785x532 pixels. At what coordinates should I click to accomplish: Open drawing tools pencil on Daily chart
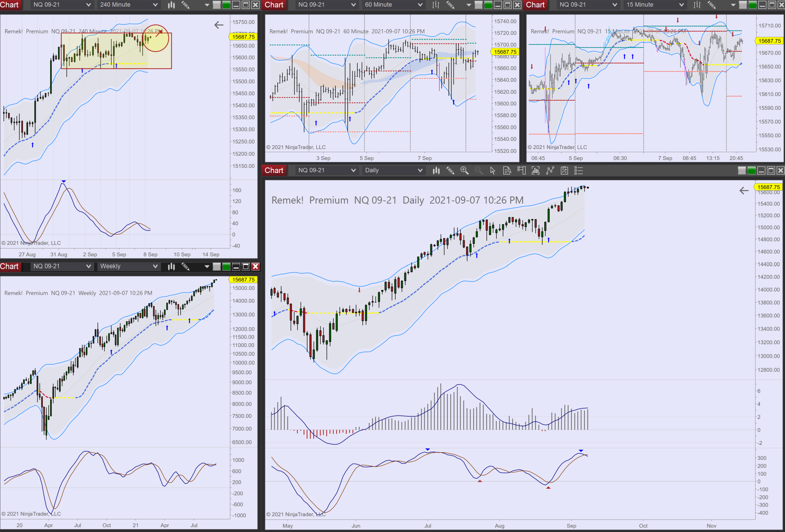(x=450, y=171)
